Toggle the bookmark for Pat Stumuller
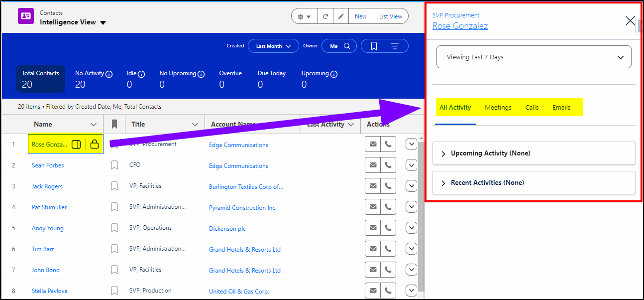The height and width of the screenshot is (300, 644). [x=114, y=207]
